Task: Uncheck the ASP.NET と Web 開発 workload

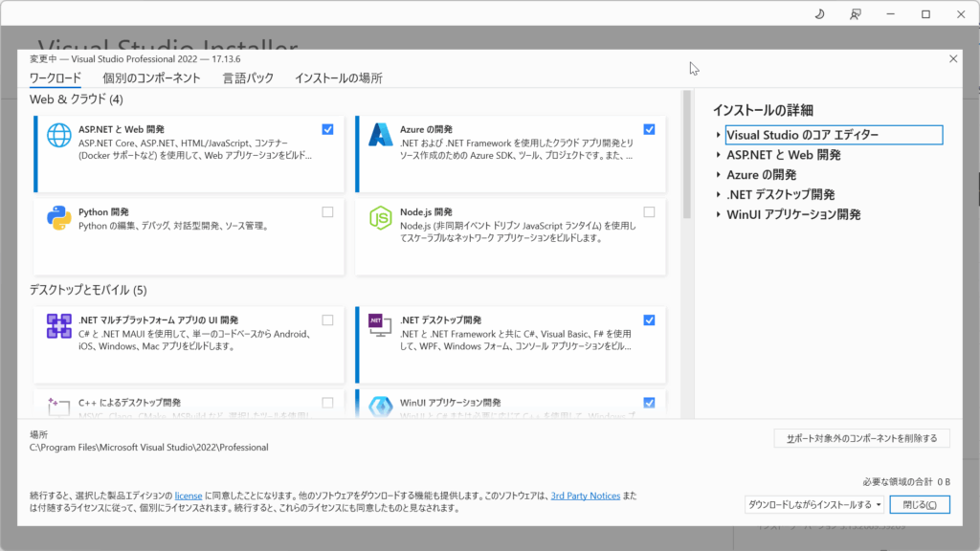Action: click(327, 129)
